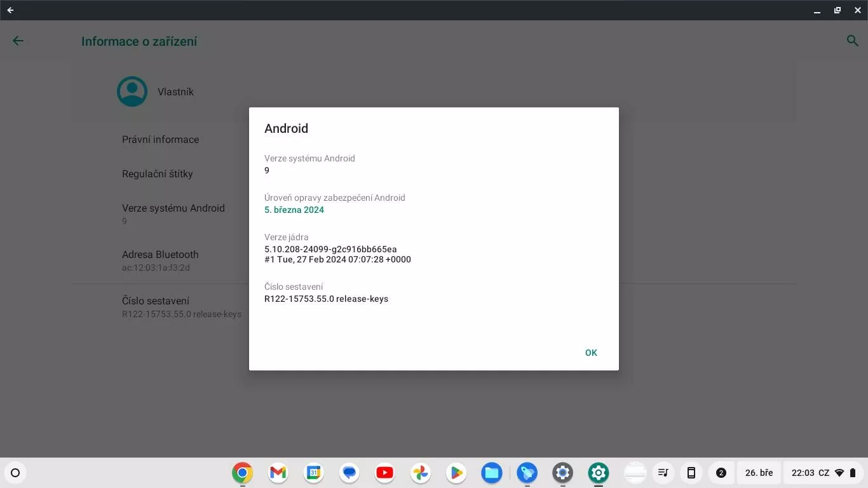
Task: Open Messages from the shelf
Action: pos(349,473)
